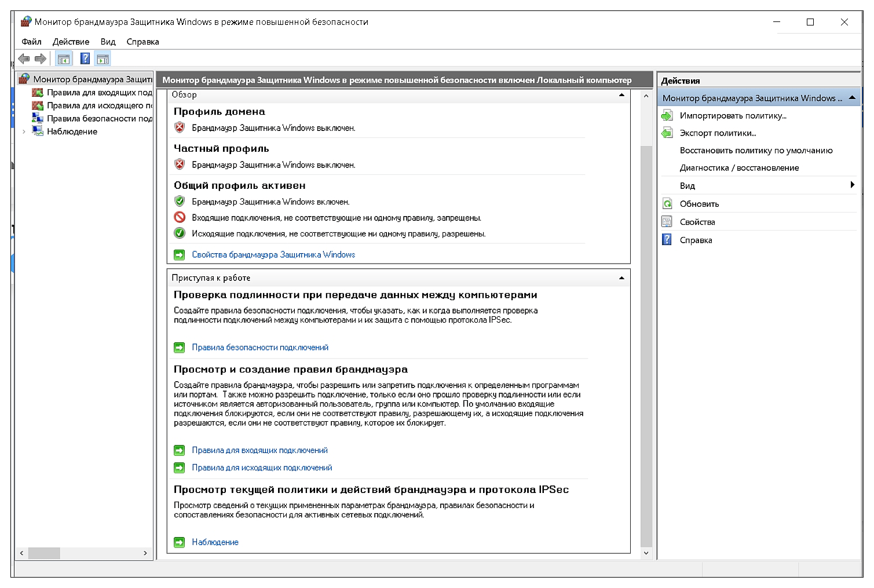Viewport: 874px width, 588px height.
Task: Click the Экспорт политики icon
Action: click(x=667, y=133)
